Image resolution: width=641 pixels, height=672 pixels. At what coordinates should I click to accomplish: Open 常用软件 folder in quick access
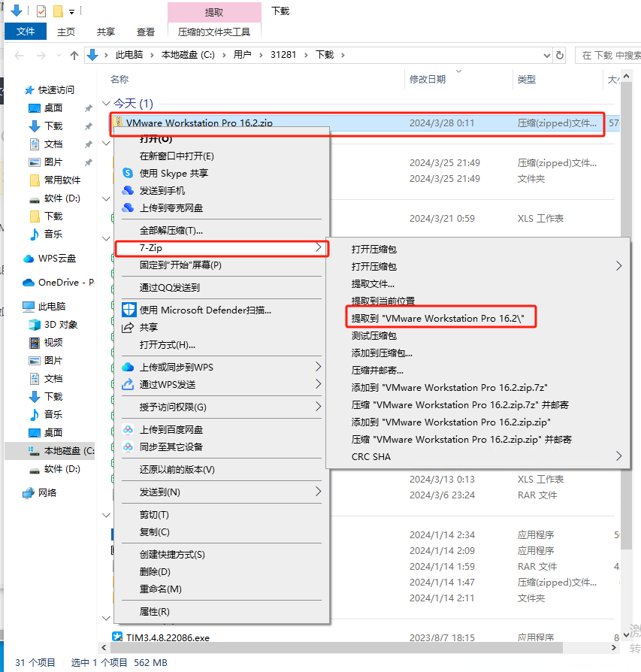tap(55, 180)
